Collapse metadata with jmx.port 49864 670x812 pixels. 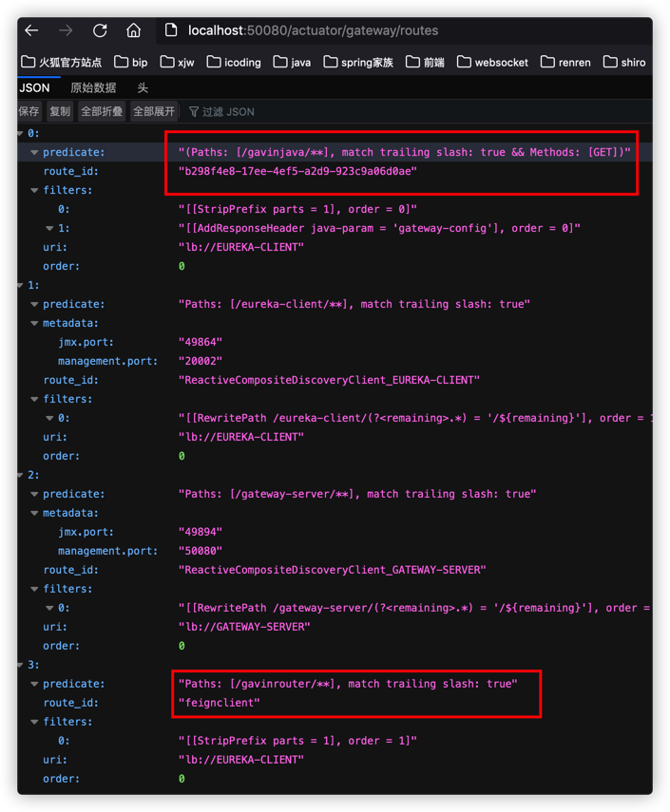coord(34,323)
